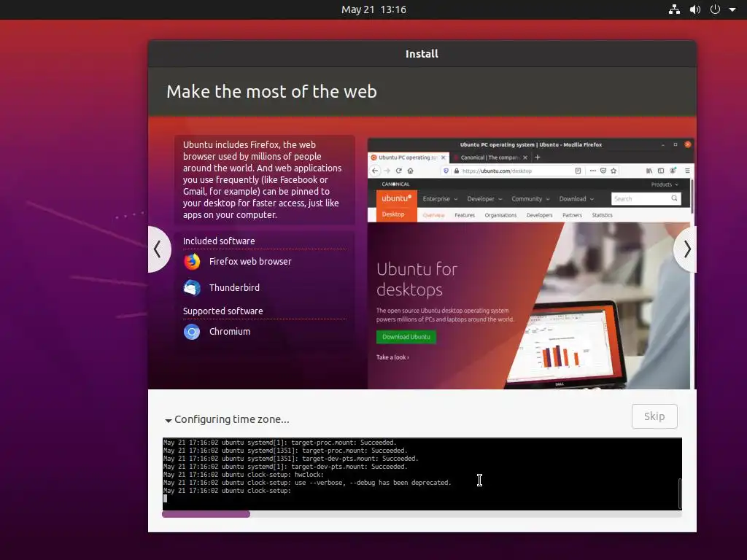Click the Thunderbird mail icon
Screen dimensions: 747x560
pos(192,287)
